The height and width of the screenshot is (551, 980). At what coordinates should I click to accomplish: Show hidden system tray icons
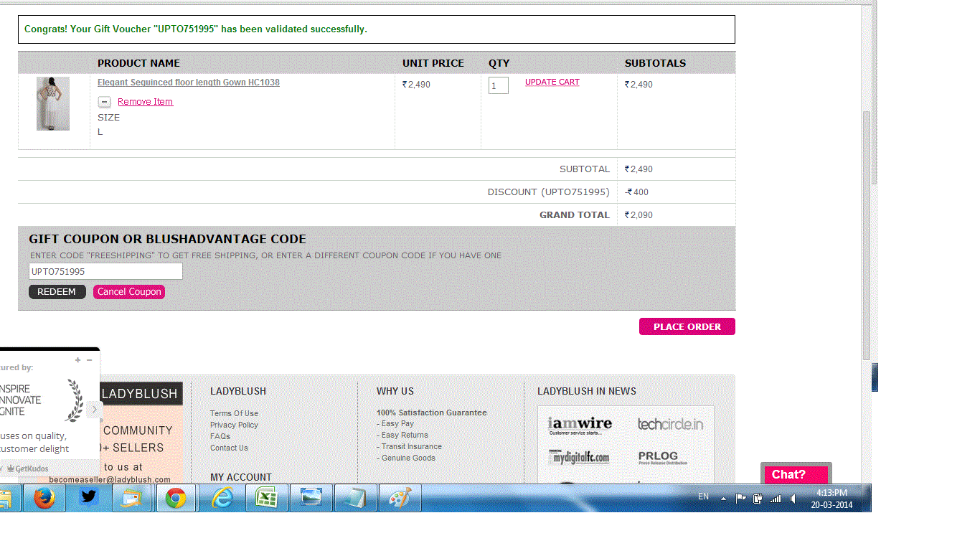point(723,498)
